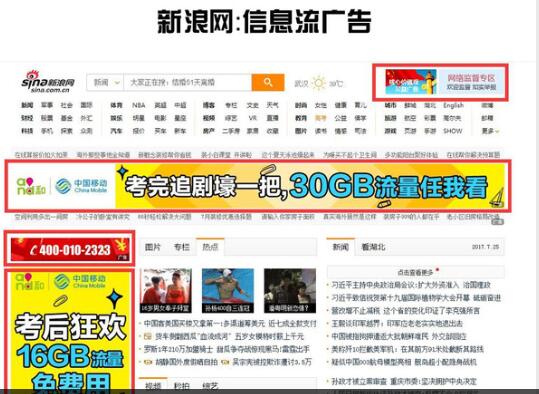This screenshot has width=539, height=394.
Task: Open the 房产 navigation link
Action: tap(209, 131)
